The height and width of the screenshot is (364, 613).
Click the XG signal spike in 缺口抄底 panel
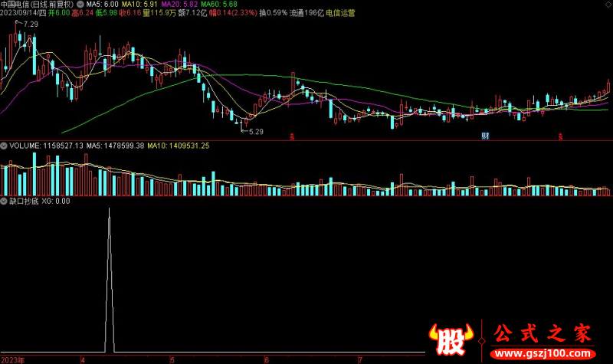pos(110,280)
